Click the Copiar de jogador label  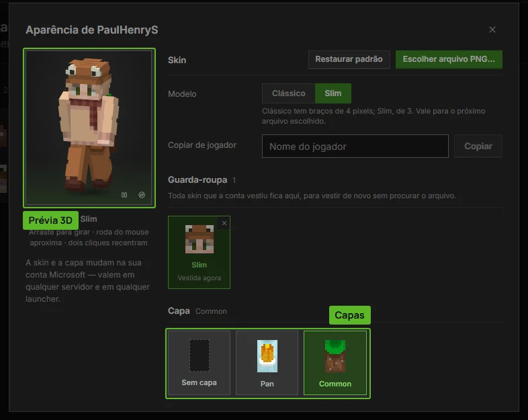pos(202,145)
